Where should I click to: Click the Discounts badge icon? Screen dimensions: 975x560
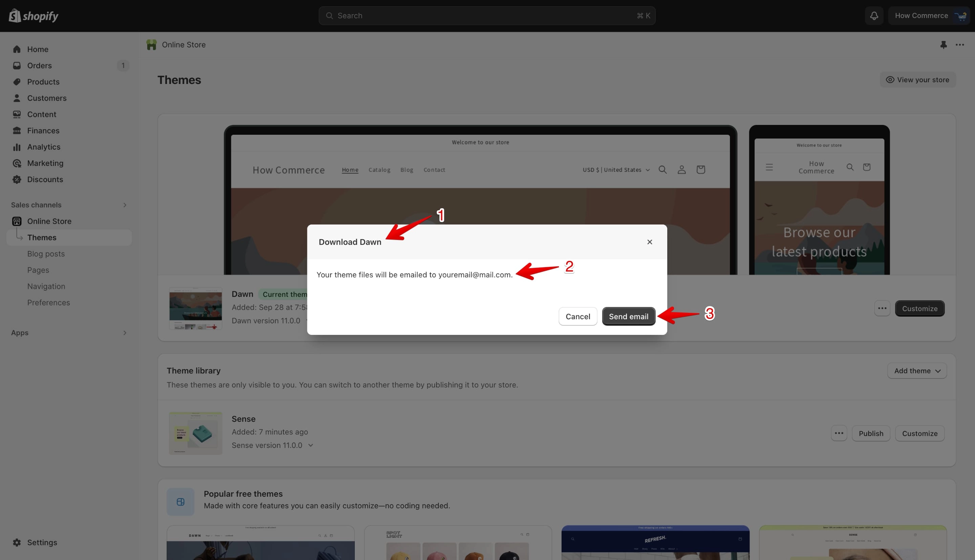click(x=17, y=180)
